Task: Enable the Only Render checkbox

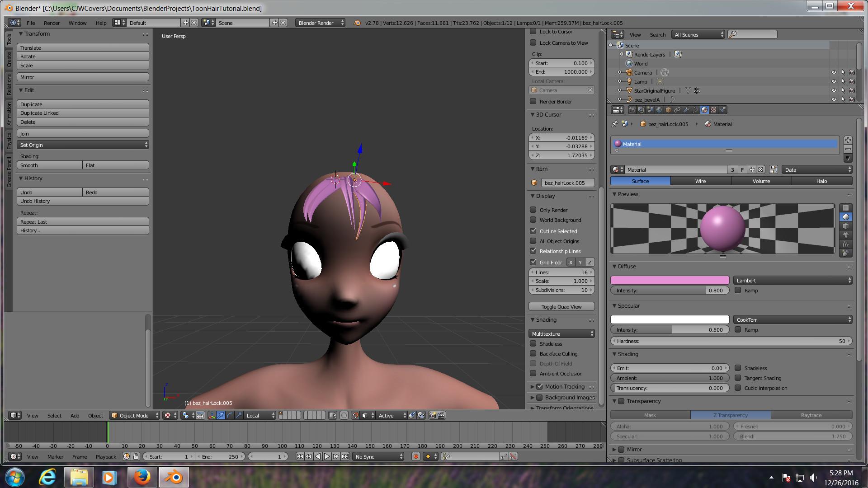Action: 533,210
